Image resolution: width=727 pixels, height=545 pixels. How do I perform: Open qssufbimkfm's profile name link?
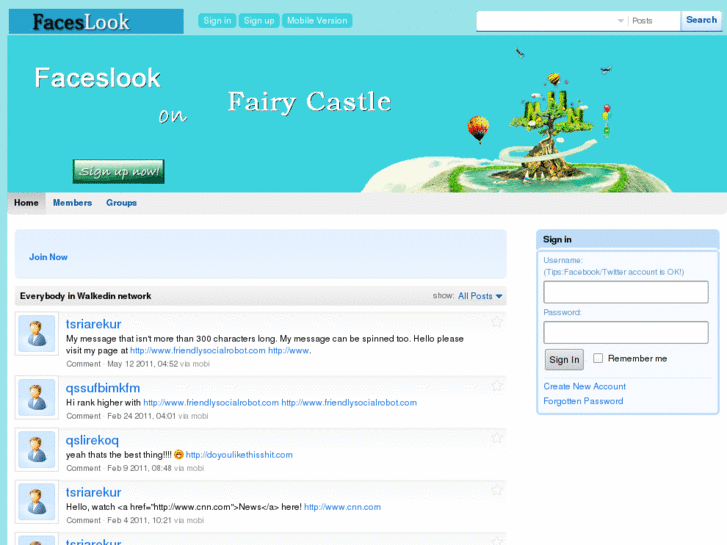pos(102,388)
